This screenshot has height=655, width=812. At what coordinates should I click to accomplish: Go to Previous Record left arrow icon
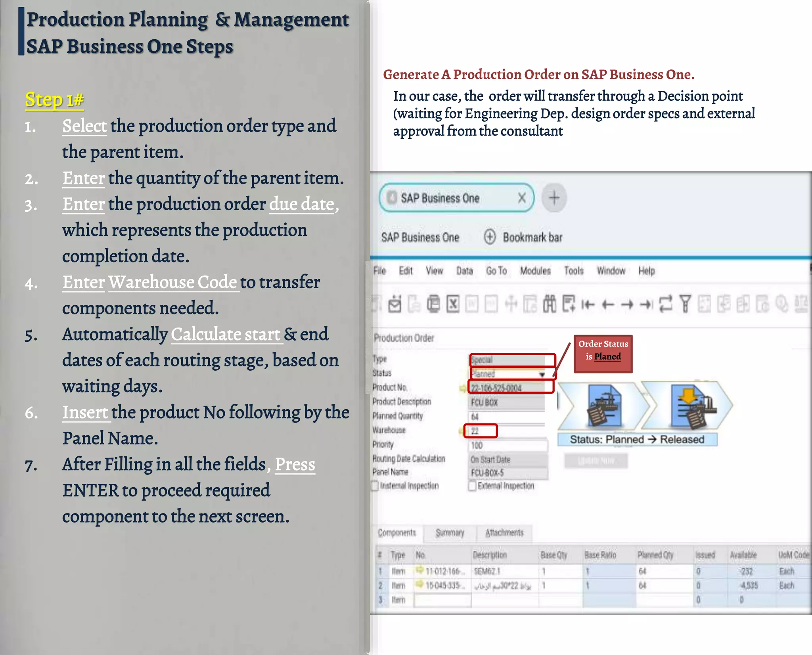tap(607, 305)
